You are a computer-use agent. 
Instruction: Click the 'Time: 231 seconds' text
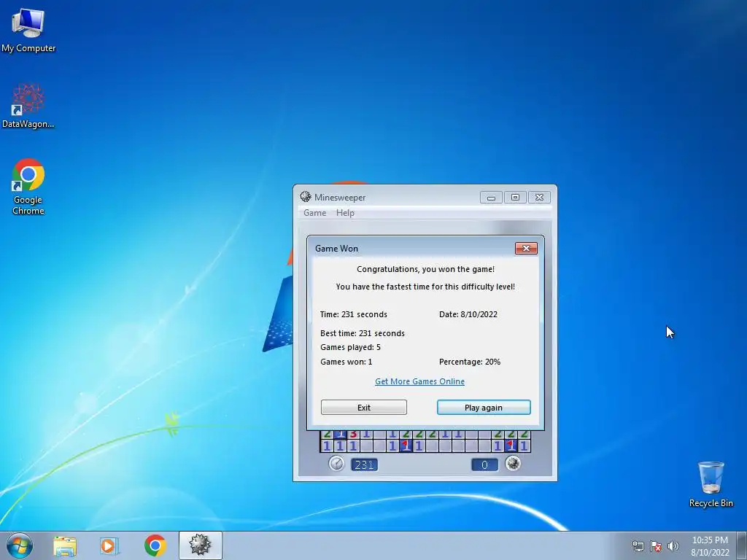354,314
